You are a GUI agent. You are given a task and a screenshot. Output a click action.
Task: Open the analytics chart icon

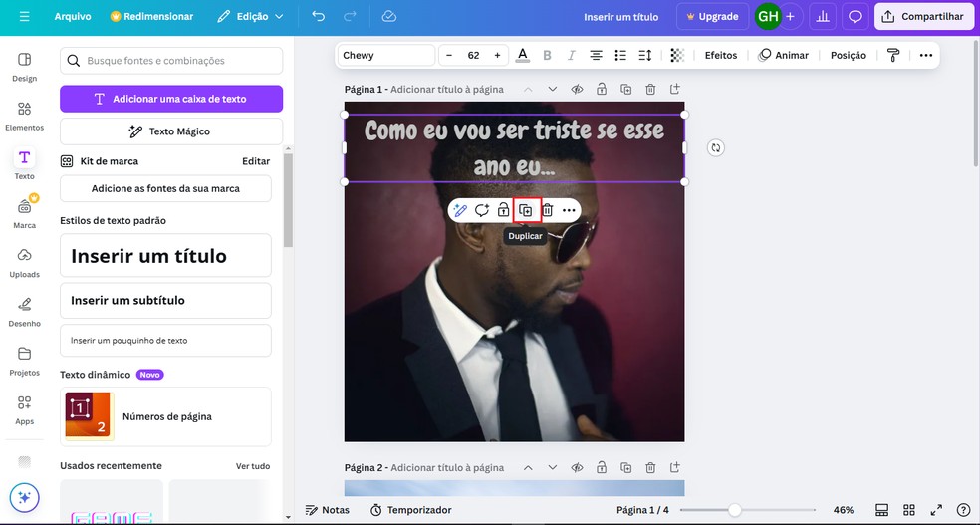tap(823, 17)
